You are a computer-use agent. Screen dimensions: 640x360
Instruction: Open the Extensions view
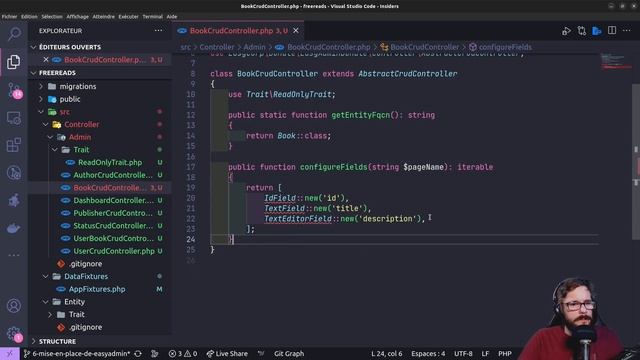(14, 145)
